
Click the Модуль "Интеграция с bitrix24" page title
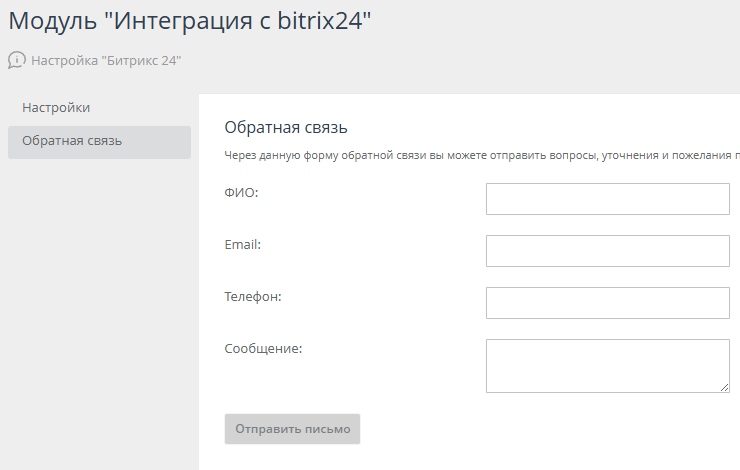coord(190,21)
